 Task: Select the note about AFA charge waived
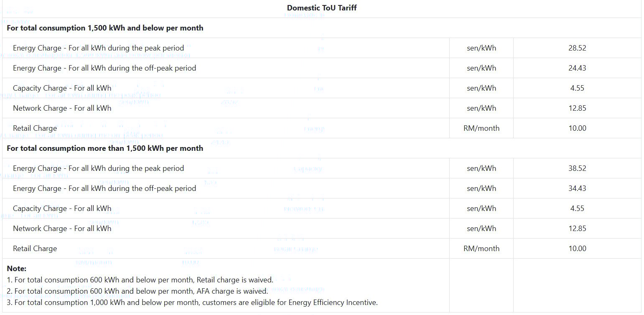tap(137, 291)
